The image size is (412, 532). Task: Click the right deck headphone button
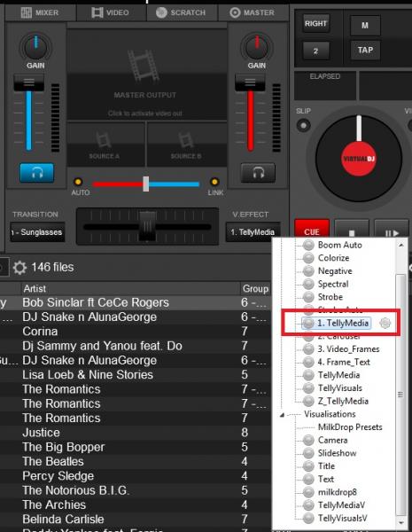click(258, 173)
